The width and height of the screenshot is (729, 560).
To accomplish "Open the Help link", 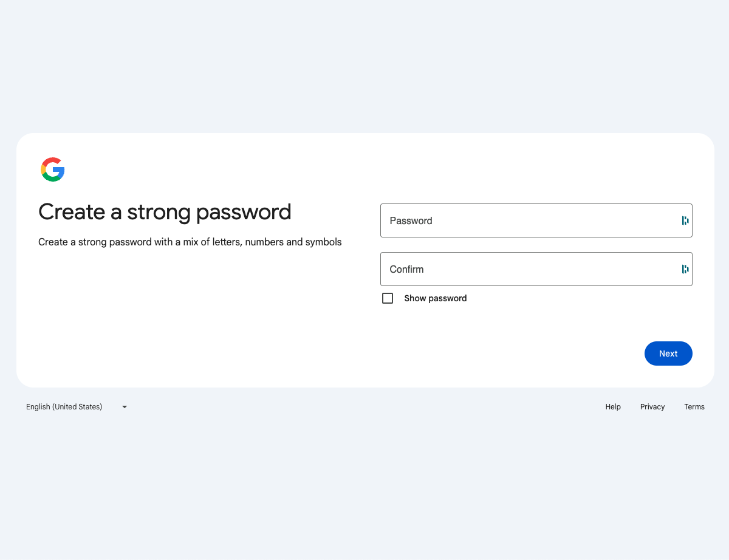I will tap(613, 407).
